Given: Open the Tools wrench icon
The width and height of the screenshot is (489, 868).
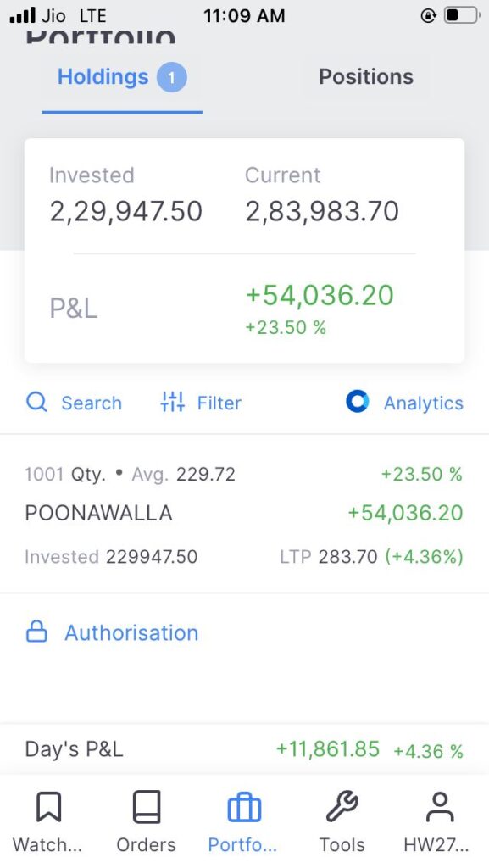Looking at the screenshot, I should pyautogui.click(x=342, y=807).
